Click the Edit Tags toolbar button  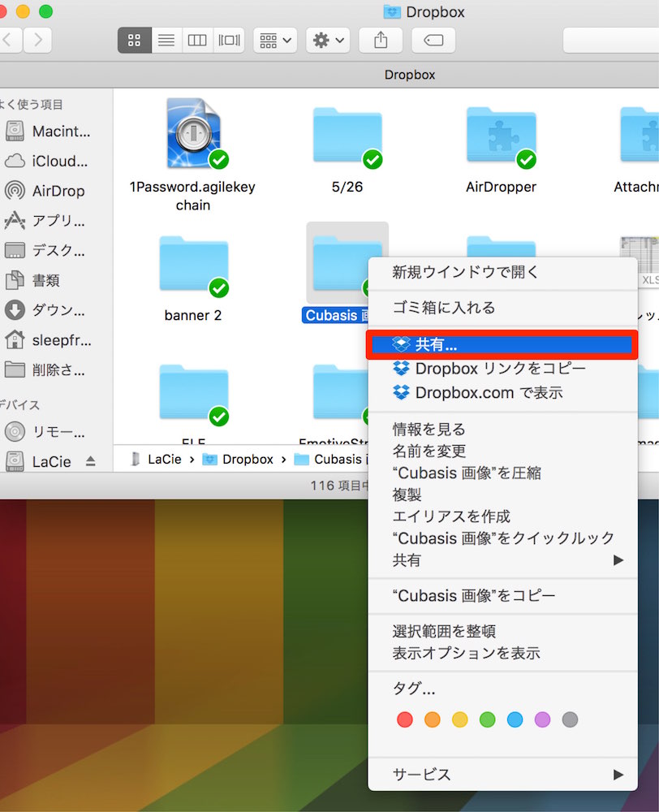click(x=433, y=40)
